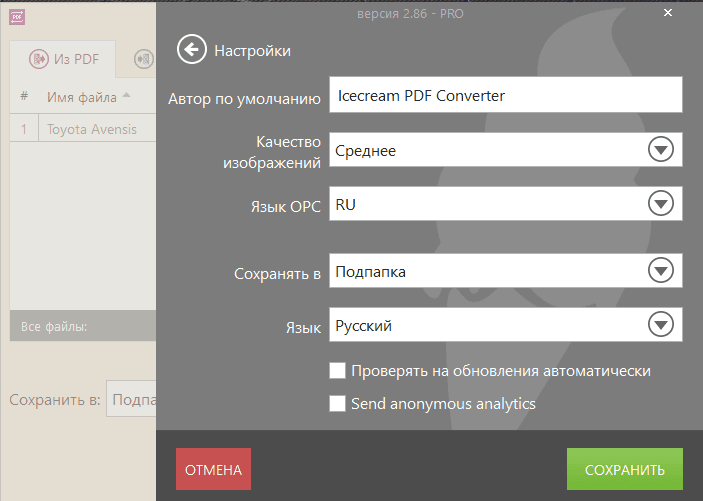Click the Icecream PDF app logo icon
The width and height of the screenshot is (703, 501).
(x=17, y=15)
